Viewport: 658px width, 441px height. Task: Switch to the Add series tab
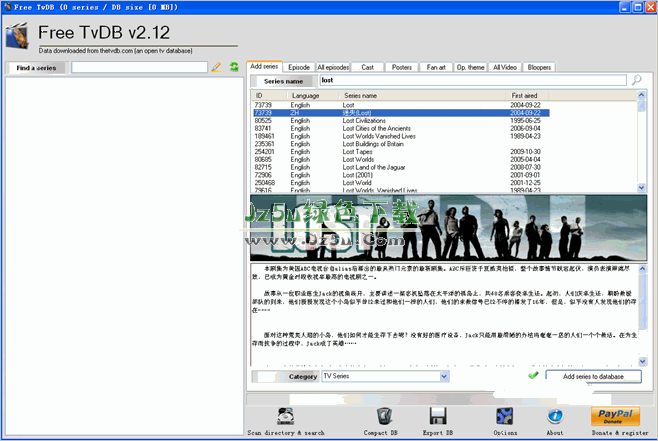[x=264, y=66]
